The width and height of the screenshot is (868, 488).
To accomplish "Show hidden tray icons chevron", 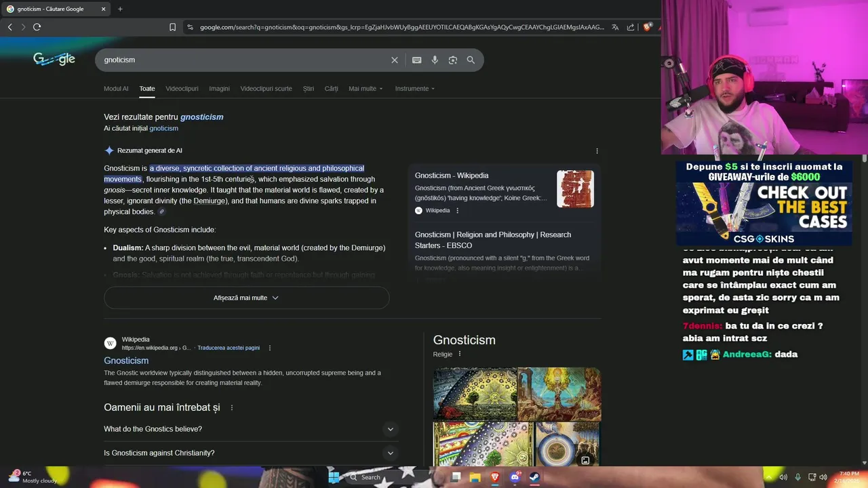I will click(x=770, y=477).
